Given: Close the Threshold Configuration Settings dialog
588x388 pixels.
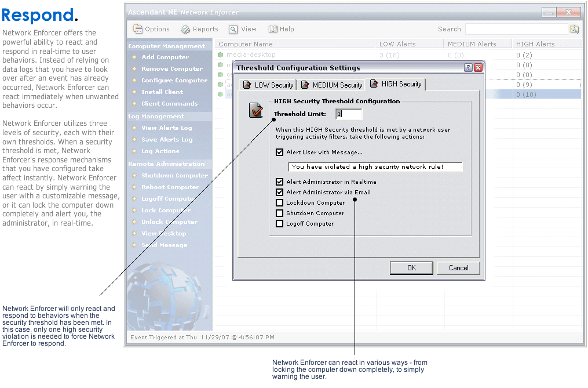Looking at the screenshot, I should pos(478,68).
